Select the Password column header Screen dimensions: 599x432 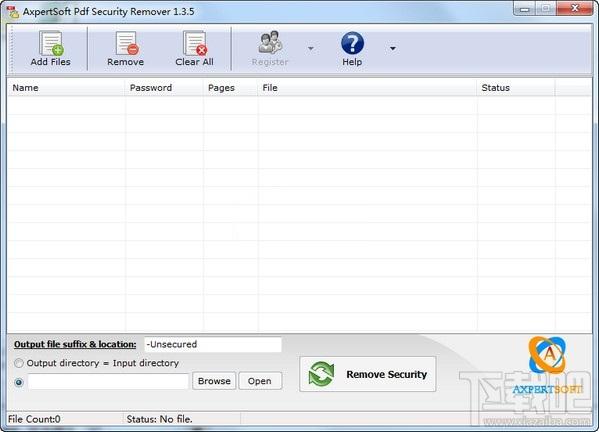point(164,88)
